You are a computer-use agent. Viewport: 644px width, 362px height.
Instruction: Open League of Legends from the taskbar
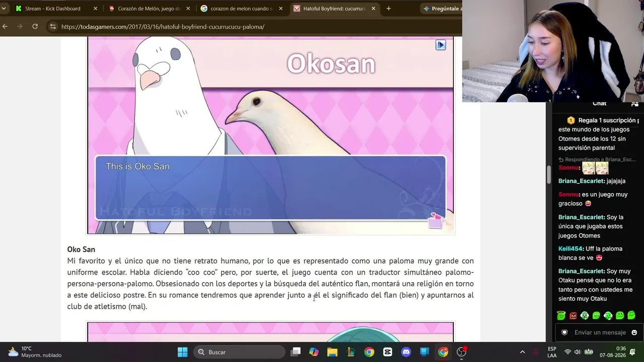click(x=351, y=352)
